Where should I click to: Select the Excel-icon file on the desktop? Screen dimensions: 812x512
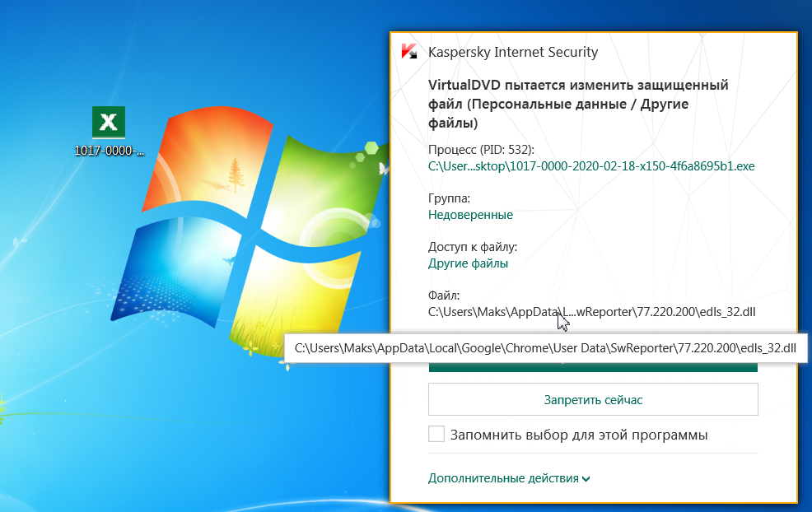pos(108,122)
